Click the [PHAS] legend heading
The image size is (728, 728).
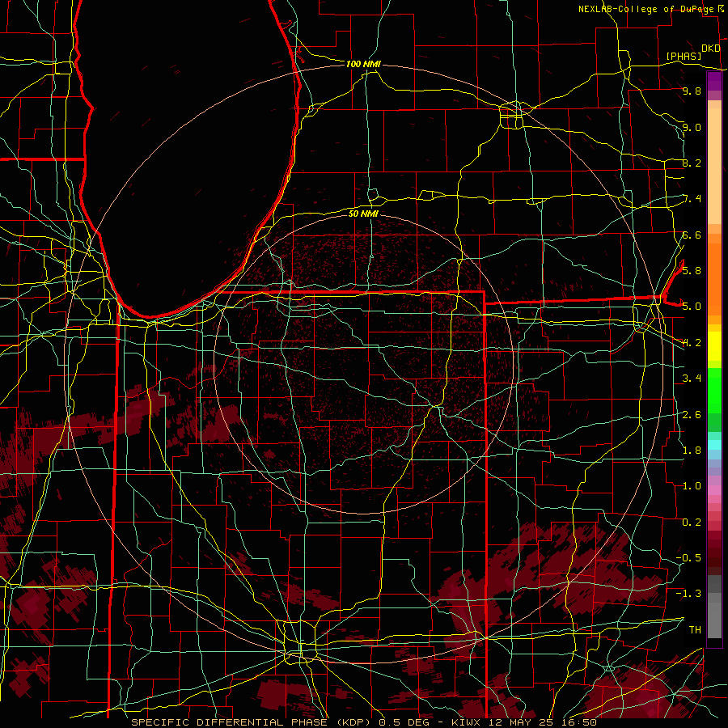pyautogui.click(x=684, y=56)
